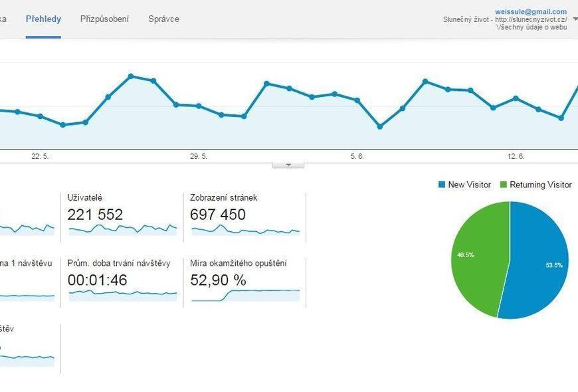The width and height of the screenshot is (578, 392).
Task: Click the green Returning Visitor legend swatch
Action: (504, 185)
